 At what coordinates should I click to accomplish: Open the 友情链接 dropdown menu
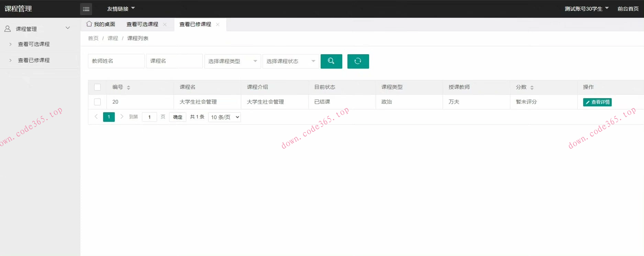pyautogui.click(x=121, y=9)
